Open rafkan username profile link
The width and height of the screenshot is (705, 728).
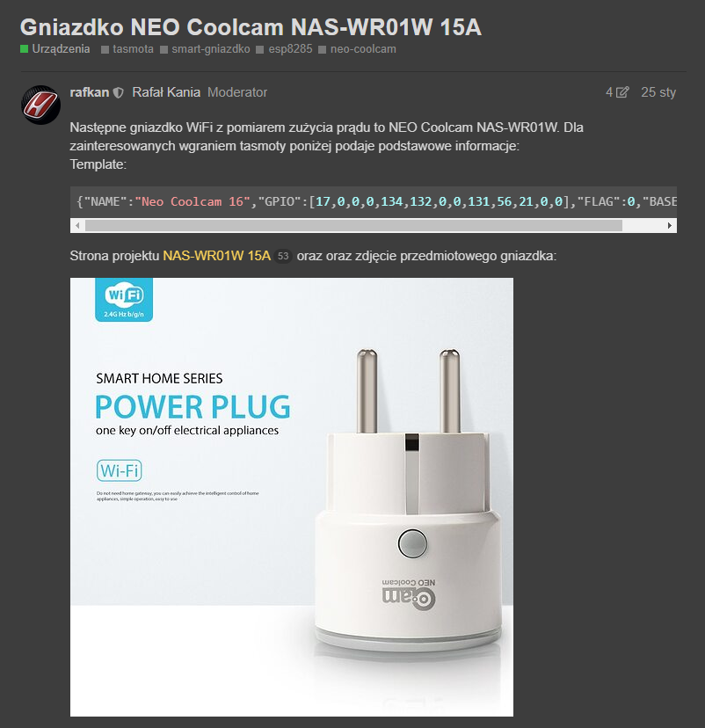coord(90,92)
